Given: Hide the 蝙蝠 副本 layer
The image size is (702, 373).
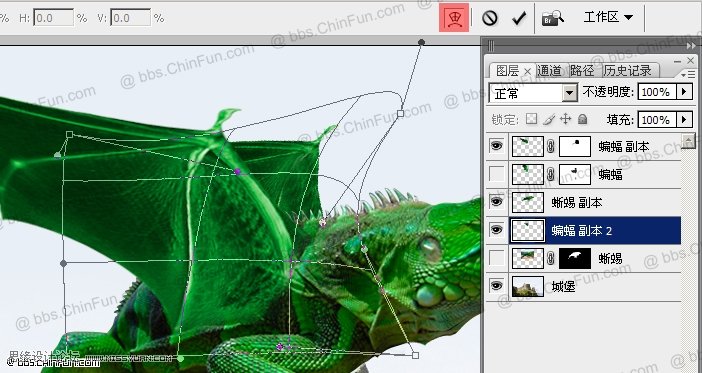Looking at the screenshot, I should tap(497, 146).
